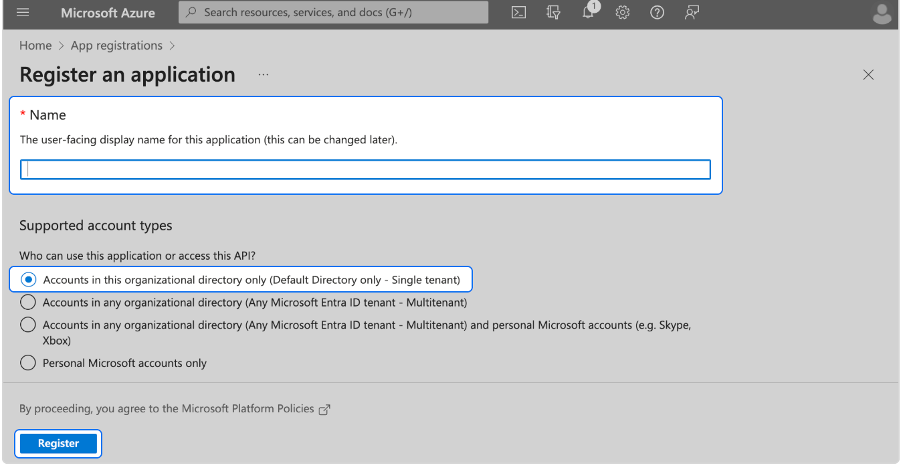Image resolution: width=904 pixels, height=468 pixels.
Task: Open the portal hamburger menu
Action: click(23, 13)
